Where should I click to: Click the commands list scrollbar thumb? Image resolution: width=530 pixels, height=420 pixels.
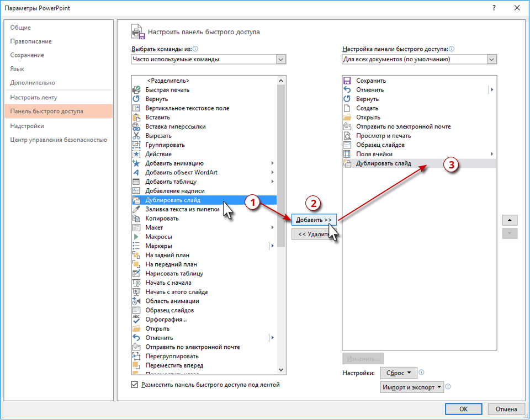pyautogui.click(x=281, y=166)
